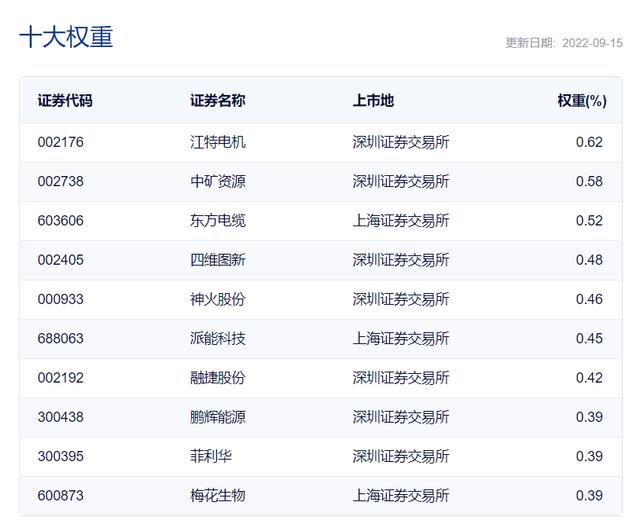640x524 pixels.
Task: Click 深圳证券交易所 in the 中矿资源 row
Action: pos(401,181)
